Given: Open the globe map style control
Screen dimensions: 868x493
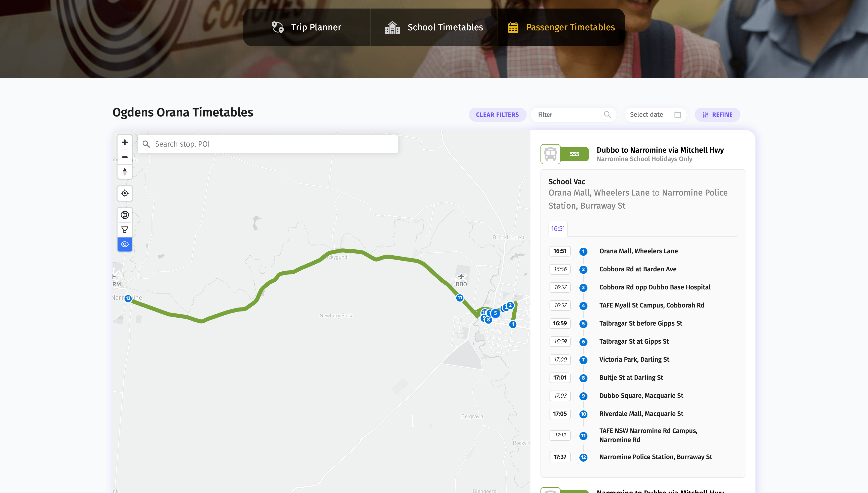Looking at the screenshot, I should tap(125, 215).
